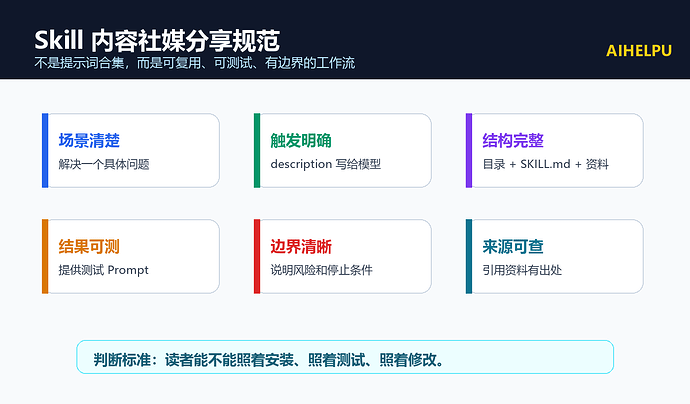Click the "判断标准" summary sentence
The image size is (690, 404).
click(x=269, y=360)
